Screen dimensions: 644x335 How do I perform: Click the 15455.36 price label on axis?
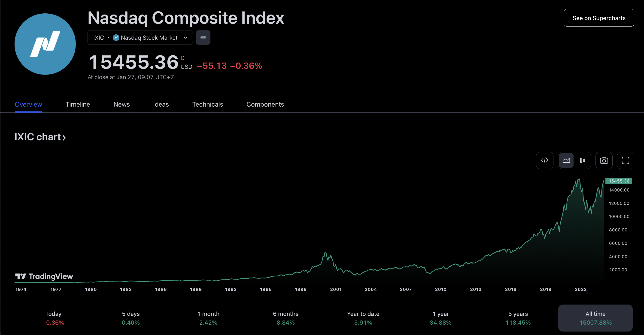[619, 181]
